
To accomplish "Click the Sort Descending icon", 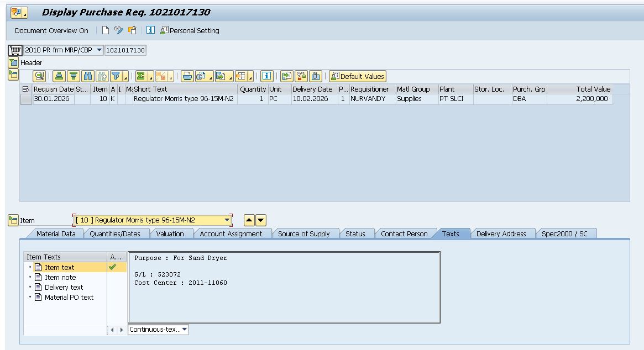I will click(73, 76).
